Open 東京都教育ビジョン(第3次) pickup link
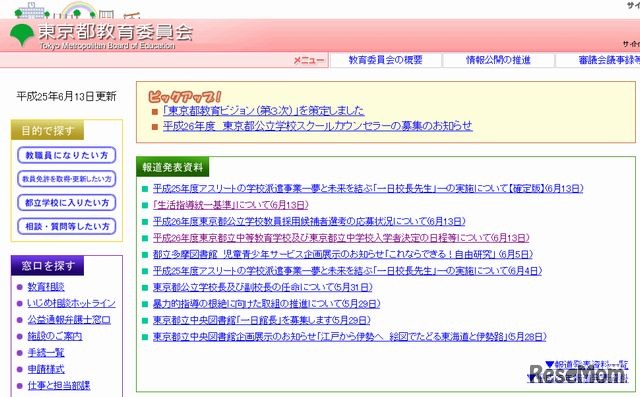 263,110
